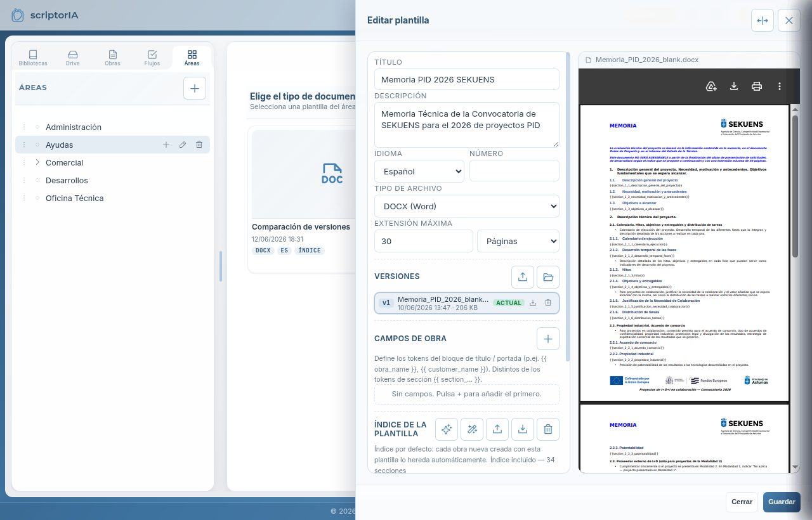
Task: Click the Título input field
Action: tap(467, 79)
